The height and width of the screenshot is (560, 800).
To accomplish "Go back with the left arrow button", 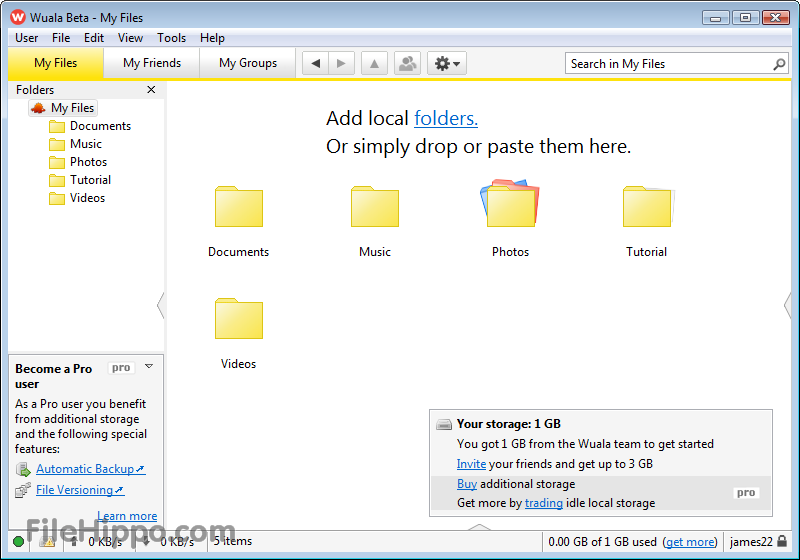I will tap(316, 63).
